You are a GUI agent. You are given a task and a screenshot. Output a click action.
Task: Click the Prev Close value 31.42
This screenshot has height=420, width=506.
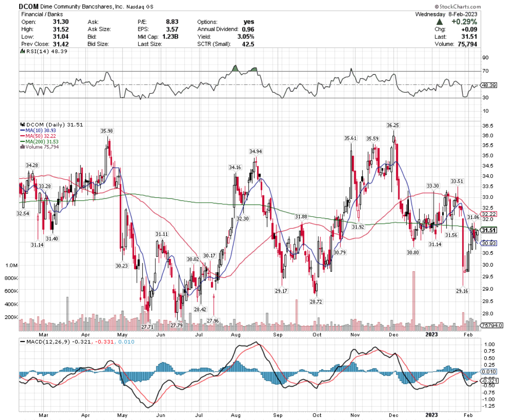(x=61, y=44)
